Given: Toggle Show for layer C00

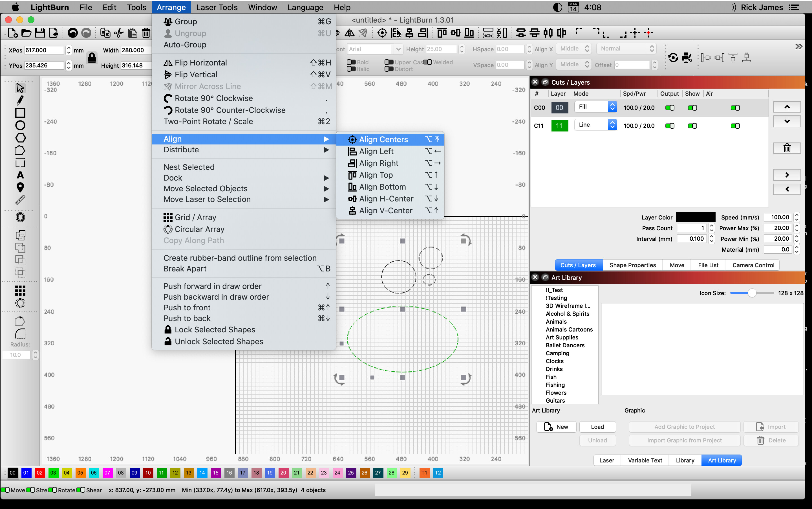Looking at the screenshot, I should [x=692, y=108].
